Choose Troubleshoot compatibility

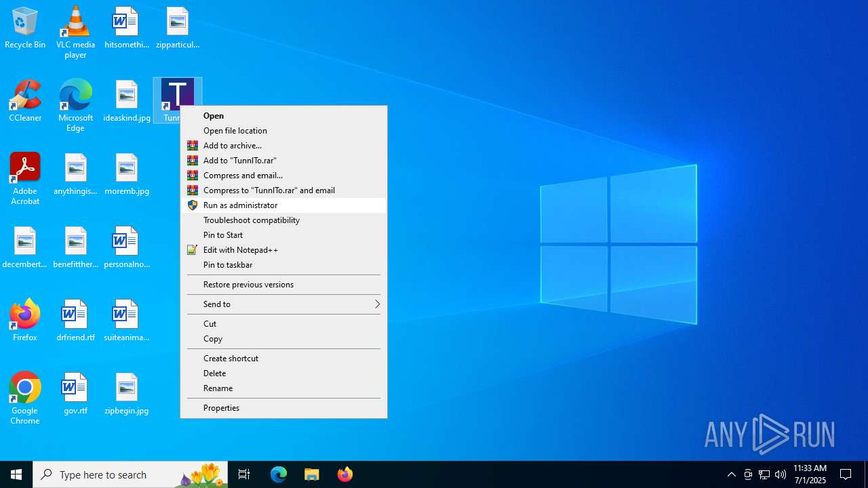(x=283, y=220)
